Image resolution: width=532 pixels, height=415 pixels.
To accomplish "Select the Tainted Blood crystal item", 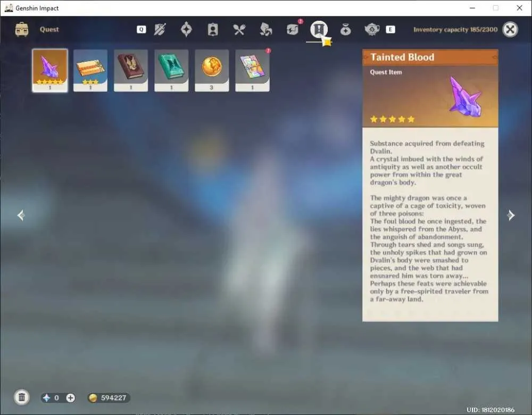I will (x=50, y=70).
